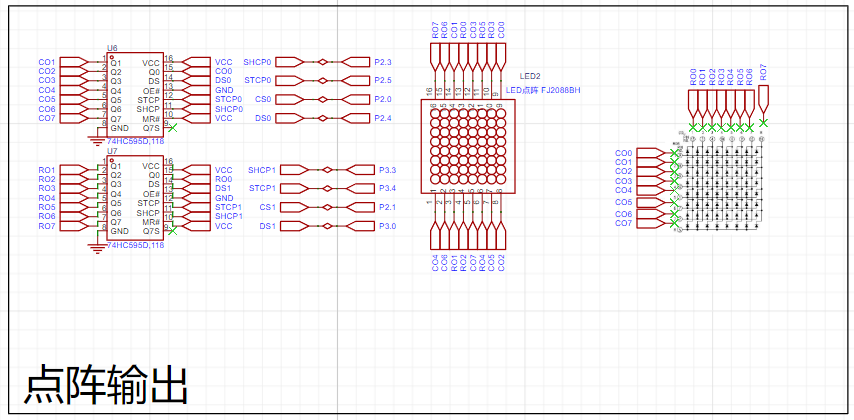The image size is (854, 420).
Task: Select the P2.0 net port
Action: coord(356,100)
